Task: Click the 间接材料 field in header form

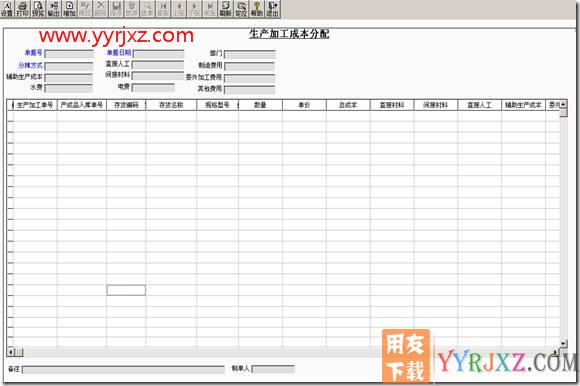Action: click(x=158, y=76)
